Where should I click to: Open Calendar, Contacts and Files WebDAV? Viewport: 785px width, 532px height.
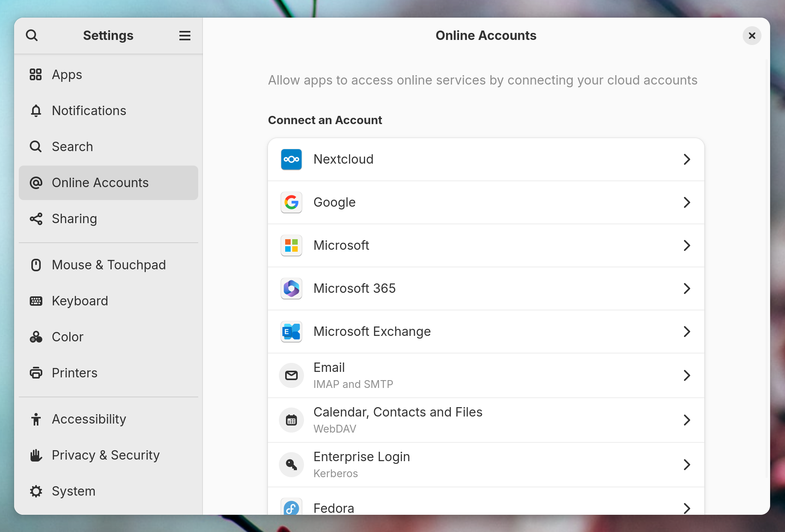pos(485,420)
